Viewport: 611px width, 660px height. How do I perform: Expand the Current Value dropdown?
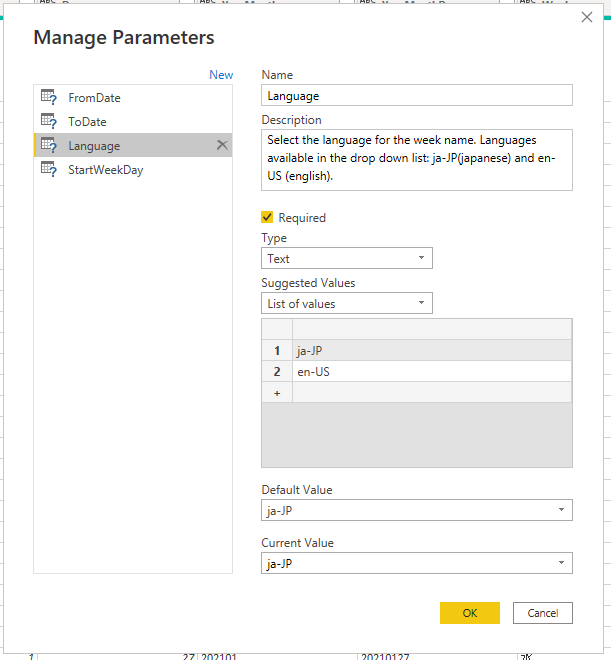[x=417, y=563]
